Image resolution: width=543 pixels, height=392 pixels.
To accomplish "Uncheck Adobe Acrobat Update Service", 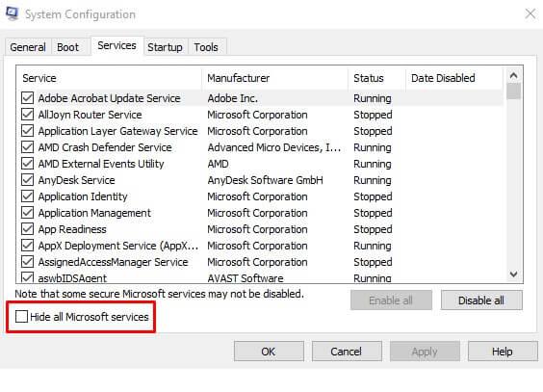I will coord(27,98).
